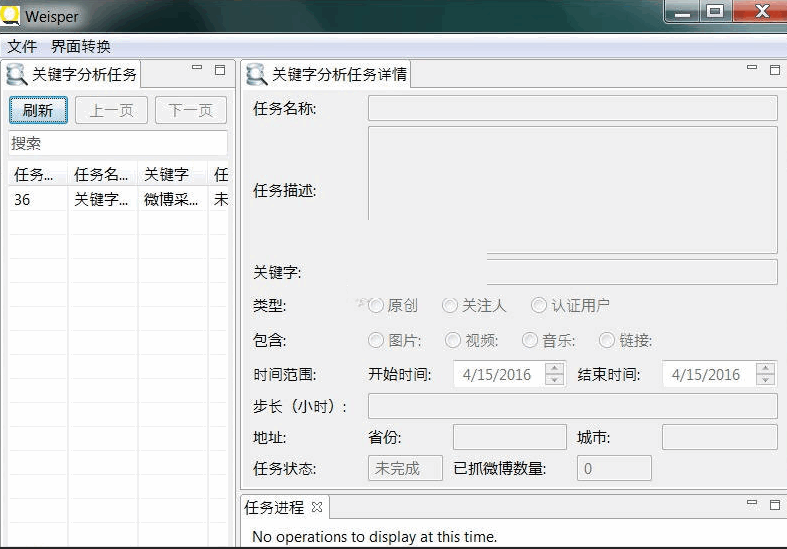Open the 文件 menu
This screenshot has height=549, width=787.
coord(22,47)
